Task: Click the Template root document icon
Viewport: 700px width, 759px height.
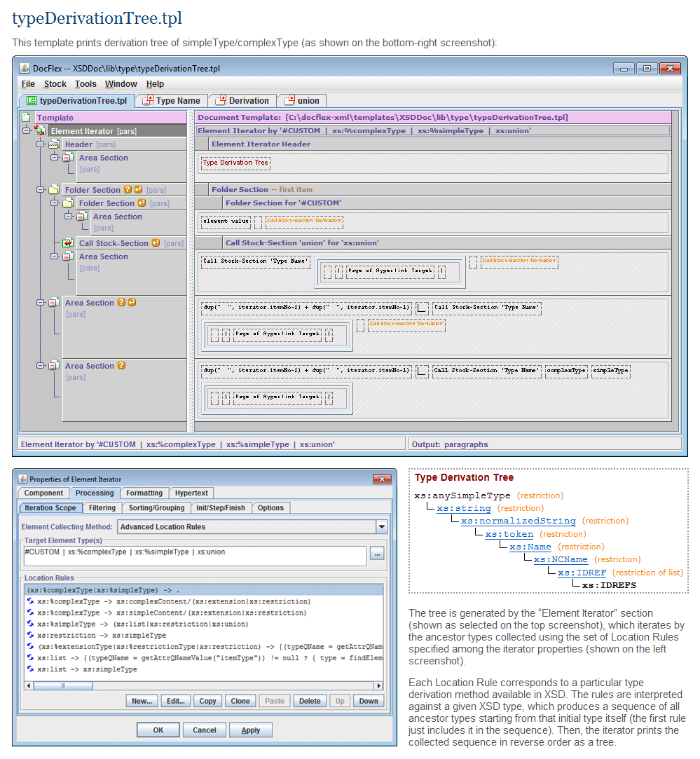Action: (26, 118)
